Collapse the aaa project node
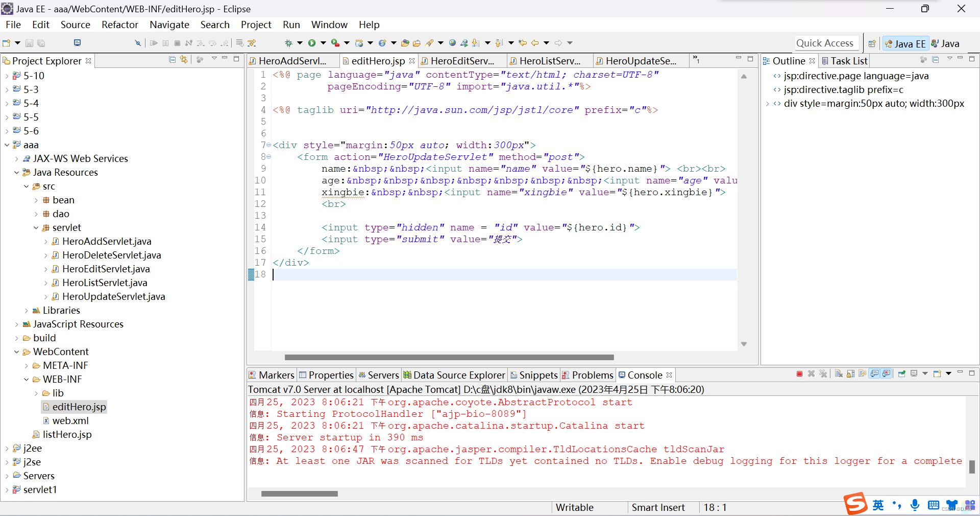 click(7, 145)
